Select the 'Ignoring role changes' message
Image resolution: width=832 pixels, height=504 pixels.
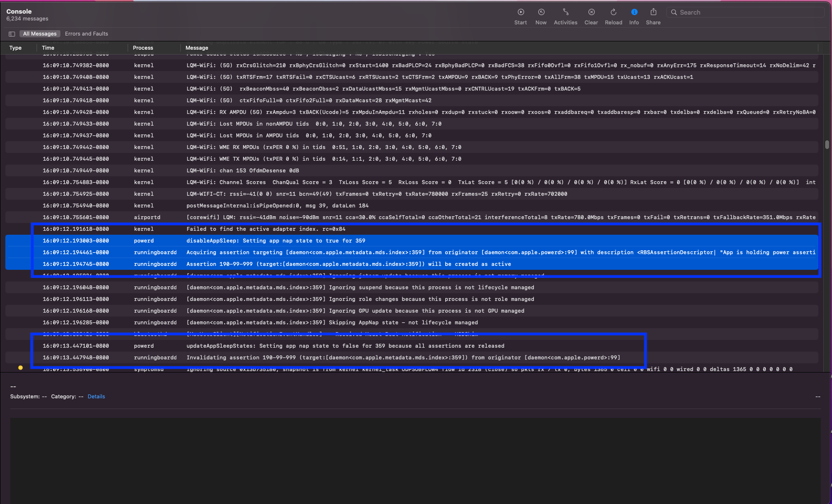pos(360,299)
